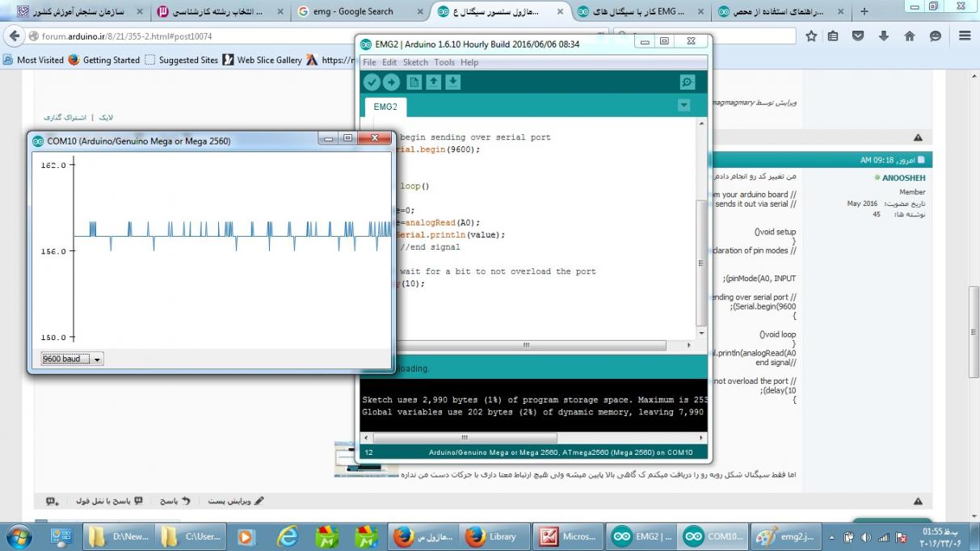980x551 pixels.
Task: Save the sketch with the Save icon
Action: (453, 82)
